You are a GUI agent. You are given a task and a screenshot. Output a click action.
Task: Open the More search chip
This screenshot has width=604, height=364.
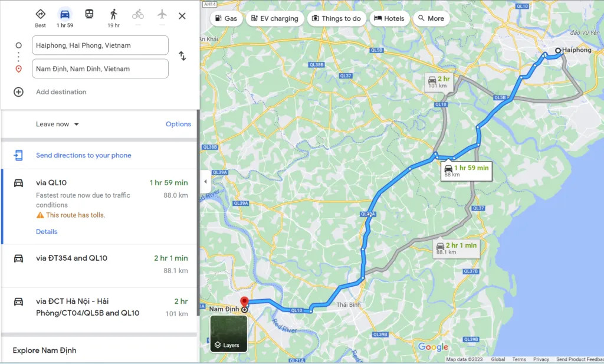click(x=431, y=18)
